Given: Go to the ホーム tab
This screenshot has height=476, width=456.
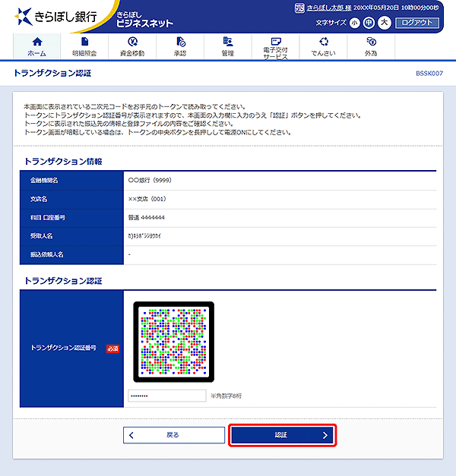Looking at the screenshot, I should coord(36,46).
